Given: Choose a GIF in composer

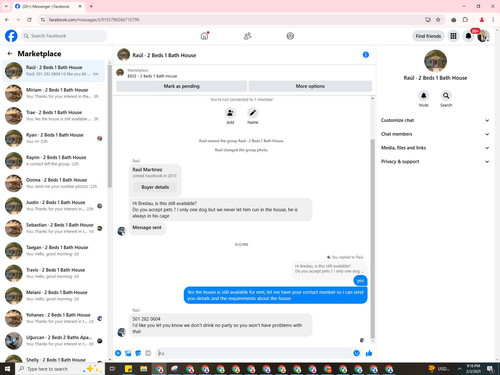Looking at the screenshot, I should 148,353.
